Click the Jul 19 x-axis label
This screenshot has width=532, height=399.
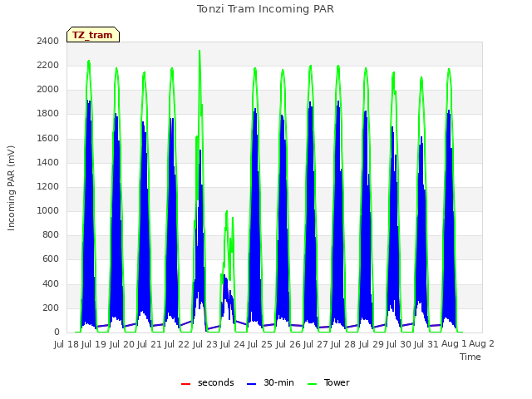click(x=94, y=344)
